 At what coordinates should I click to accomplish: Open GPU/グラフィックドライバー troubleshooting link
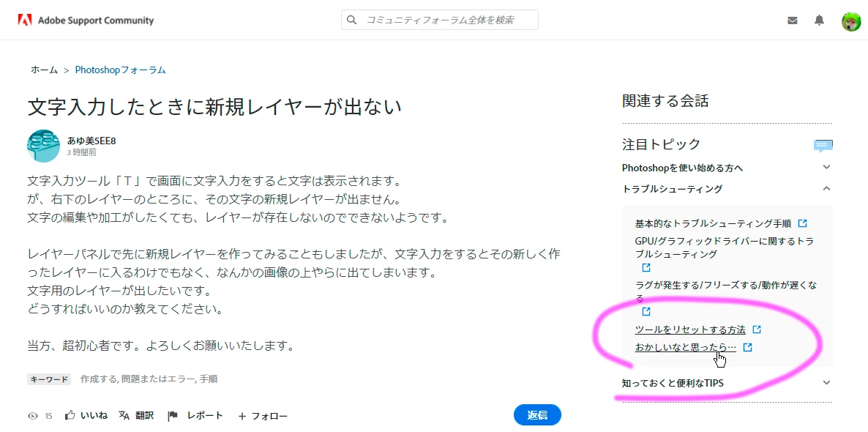tap(724, 247)
